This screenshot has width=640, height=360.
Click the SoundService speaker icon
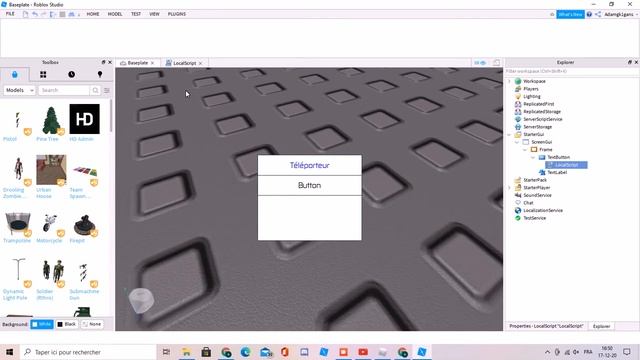point(518,195)
